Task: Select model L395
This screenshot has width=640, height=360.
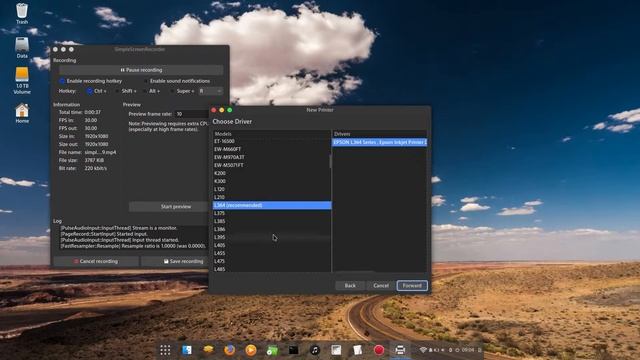Action: [271, 237]
